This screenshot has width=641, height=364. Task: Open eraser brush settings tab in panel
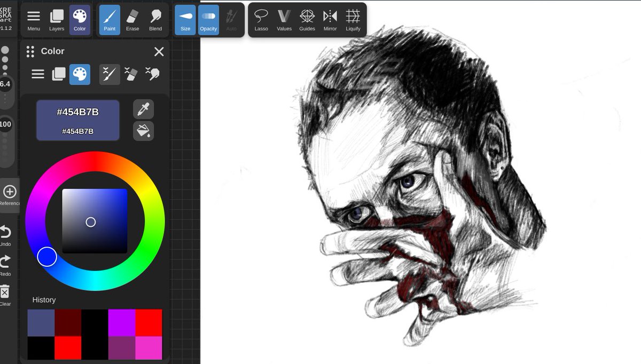click(x=131, y=74)
